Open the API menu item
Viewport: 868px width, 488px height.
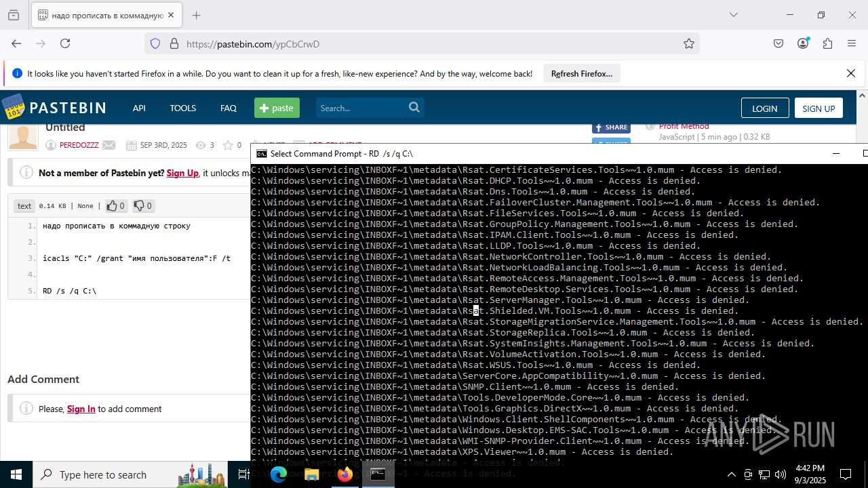point(139,108)
